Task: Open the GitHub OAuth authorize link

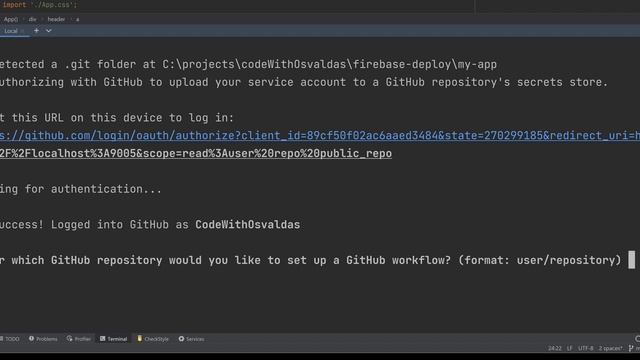Action: point(320,136)
